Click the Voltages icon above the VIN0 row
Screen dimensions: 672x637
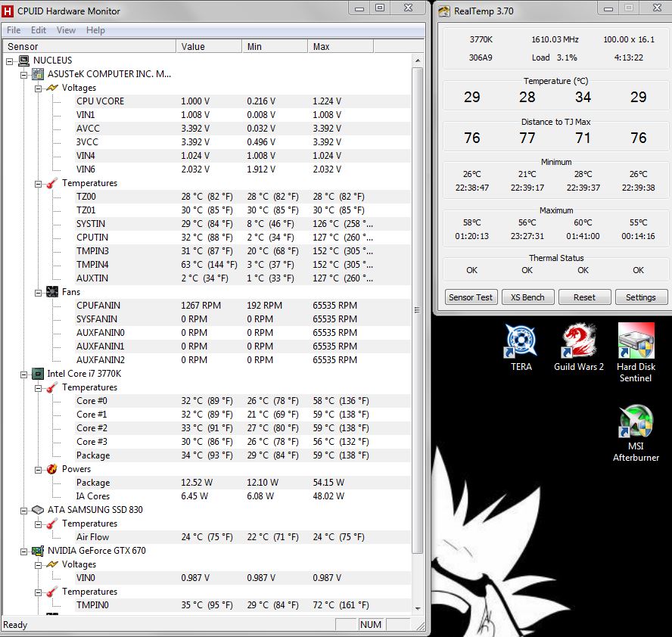pos(52,564)
